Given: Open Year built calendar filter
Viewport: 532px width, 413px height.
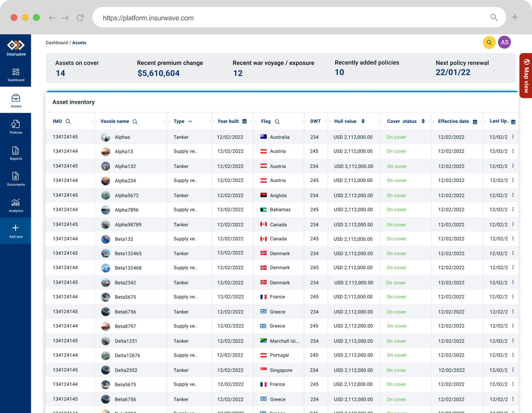Looking at the screenshot, I should (244, 121).
